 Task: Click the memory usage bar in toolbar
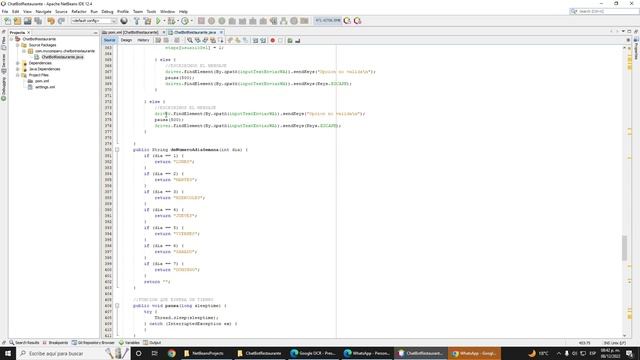327,20
